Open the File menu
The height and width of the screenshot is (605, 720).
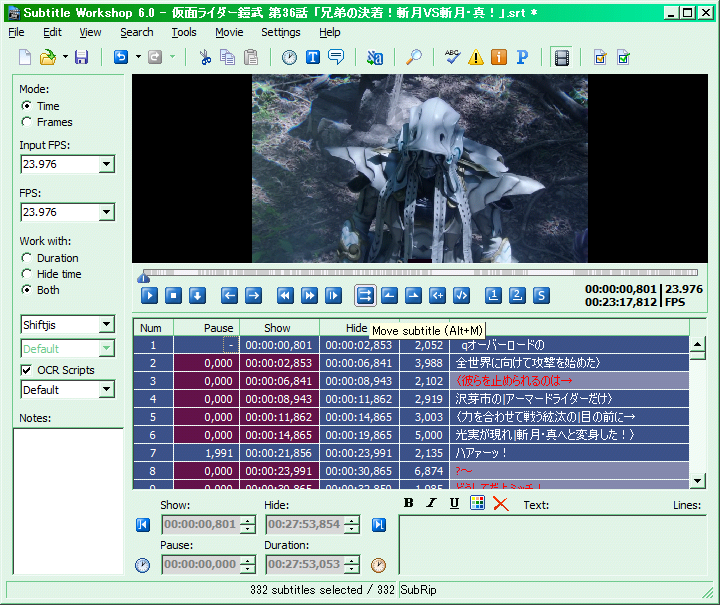(17, 32)
